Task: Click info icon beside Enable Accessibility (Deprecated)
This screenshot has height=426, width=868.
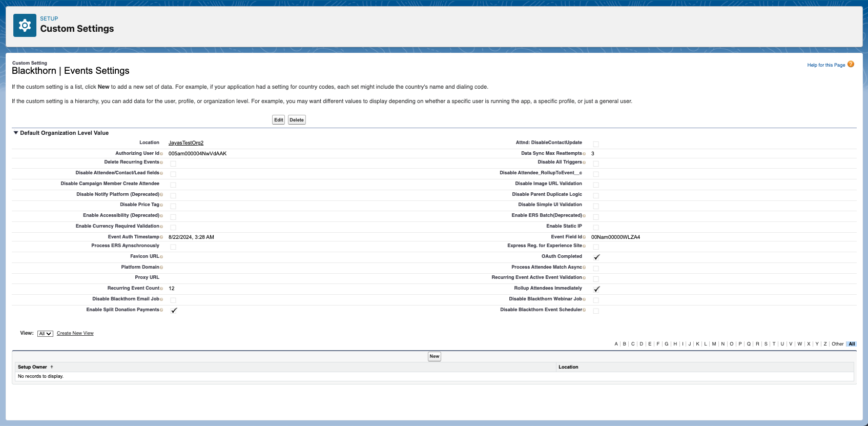Action: (x=161, y=216)
